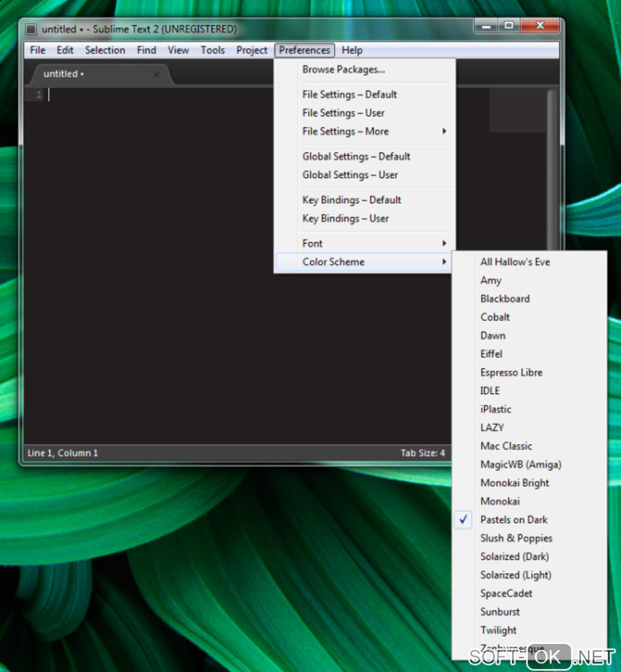
Task: Open the Tools menu
Action: coord(212,50)
